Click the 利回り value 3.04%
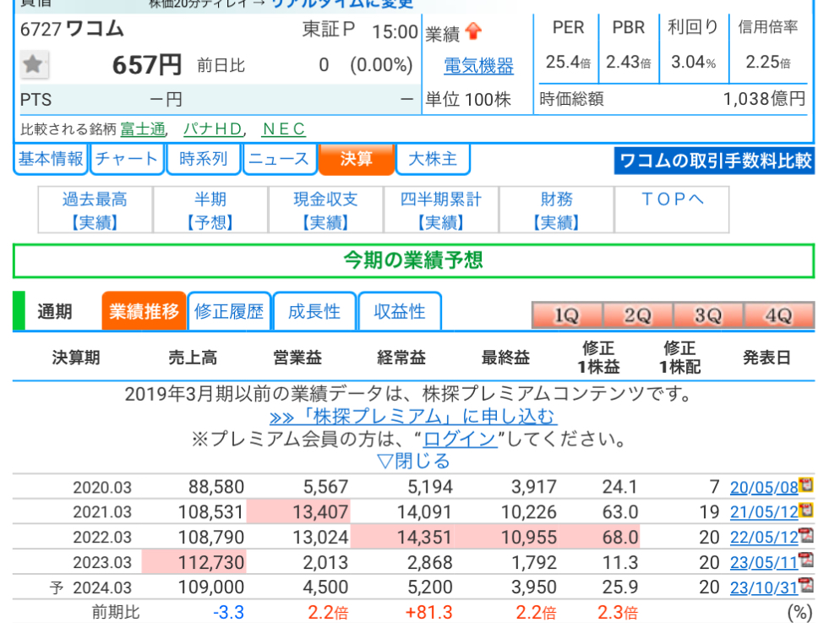Image resolution: width=840 pixels, height=623 pixels. pos(693,63)
